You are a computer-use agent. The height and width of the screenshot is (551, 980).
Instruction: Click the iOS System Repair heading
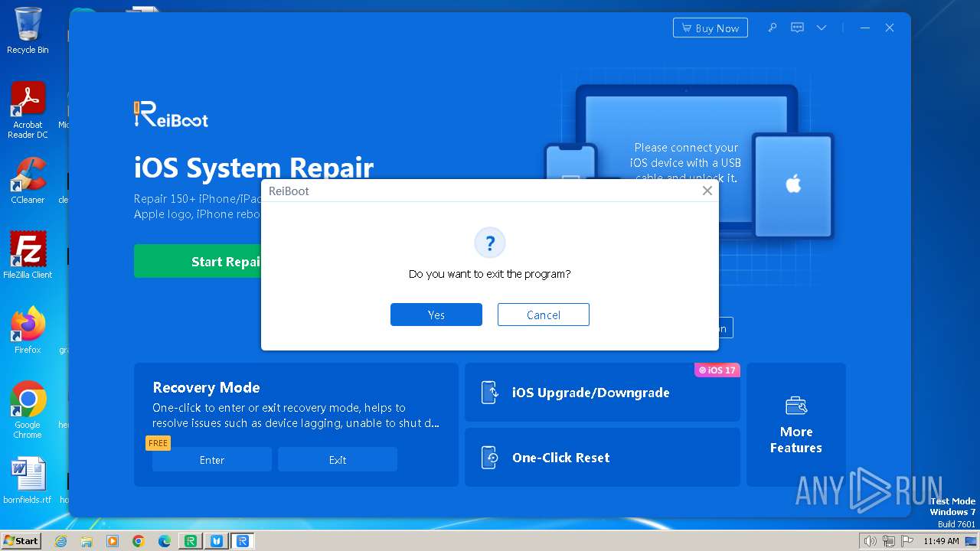coord(253,168)
